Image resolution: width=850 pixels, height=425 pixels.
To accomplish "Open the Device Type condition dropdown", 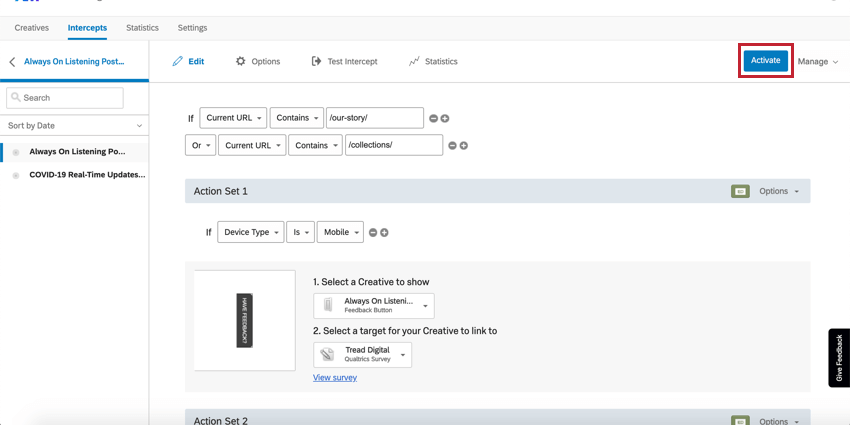I will pos(250,232).
